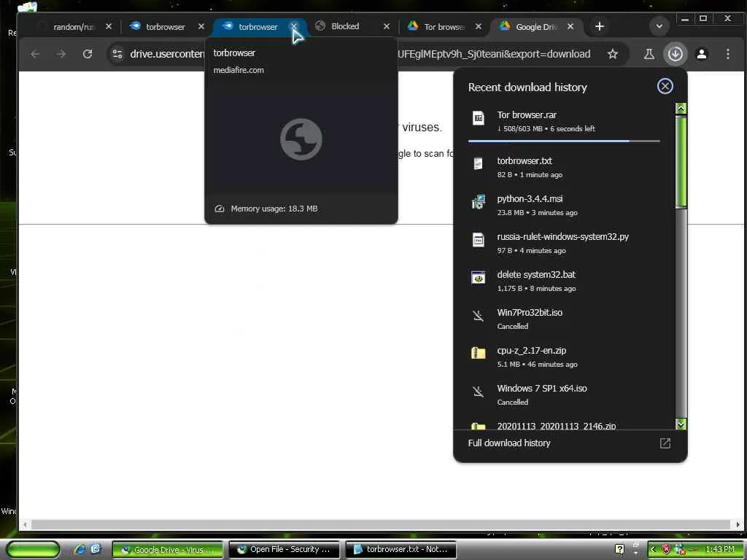Click download list scrollbar down arrow
The width and height of the screenshot is (747, 560).
click(681, 424)
